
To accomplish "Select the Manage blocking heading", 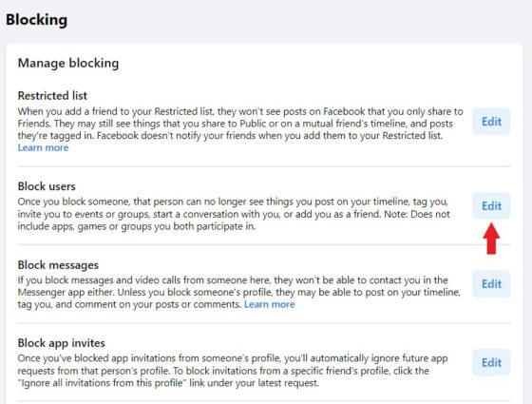I will tap(68, 63).
